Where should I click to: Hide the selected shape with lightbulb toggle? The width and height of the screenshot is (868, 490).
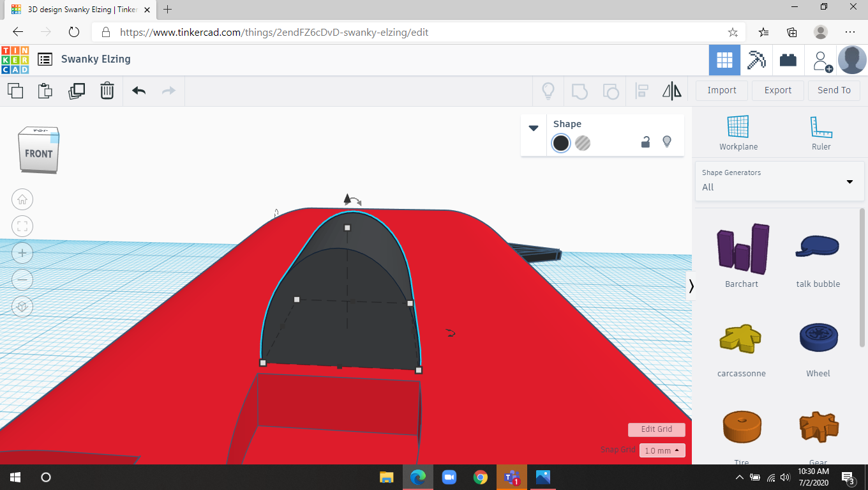[x=666, y=142]
